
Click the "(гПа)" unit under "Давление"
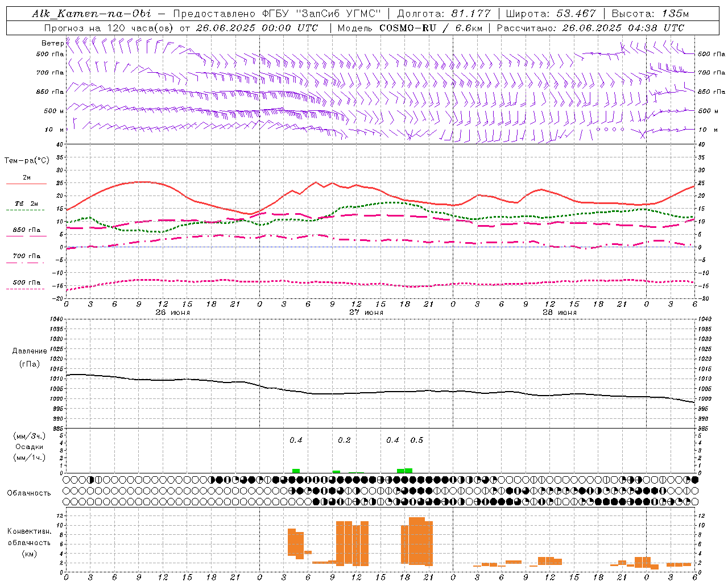point(30,364)
